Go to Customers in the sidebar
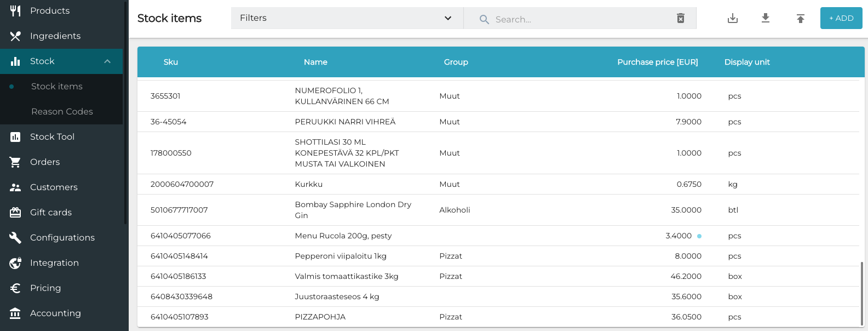The image size is (868, 331). coord(54,187)
